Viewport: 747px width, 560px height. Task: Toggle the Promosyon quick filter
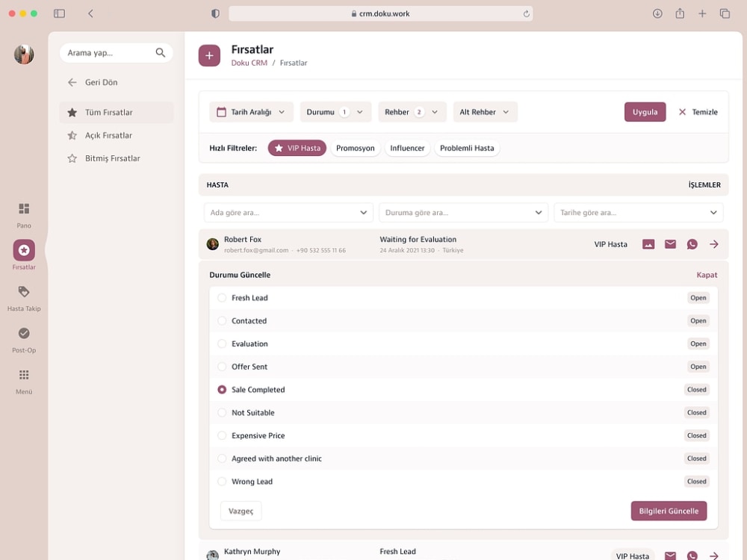click(356, 148)
